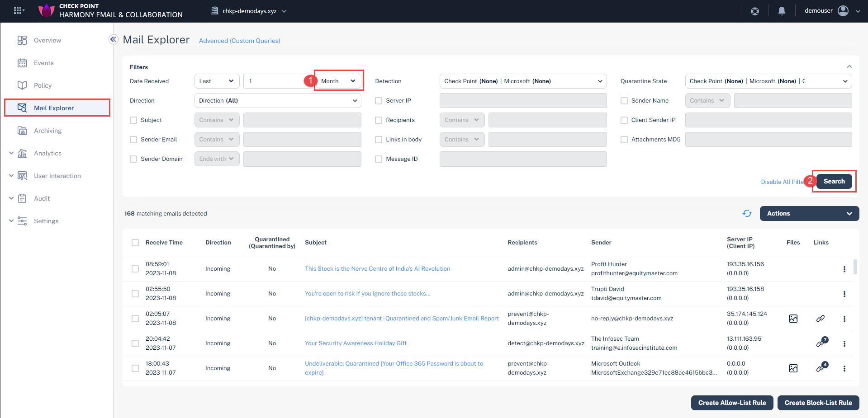Select Mail Explorer in sidebar
Image resolution: width=868 pixels, height=418 pixels.
[x=57, y=108]
